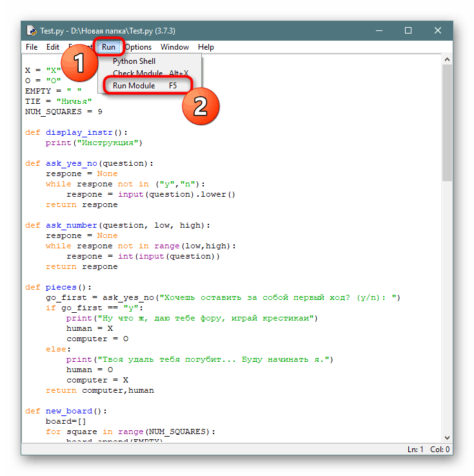474x476 pixels.
Task: Open the Run menu
Action: 108,47
